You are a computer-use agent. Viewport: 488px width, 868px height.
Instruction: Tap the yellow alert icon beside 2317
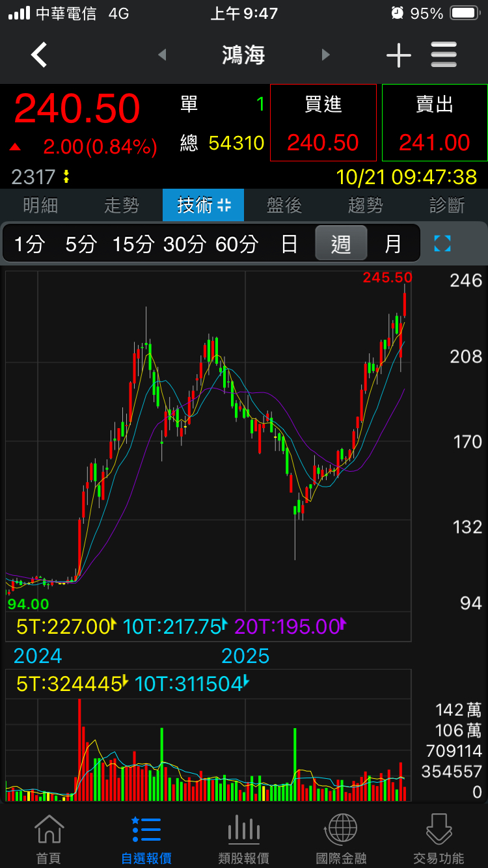point(66,176)
